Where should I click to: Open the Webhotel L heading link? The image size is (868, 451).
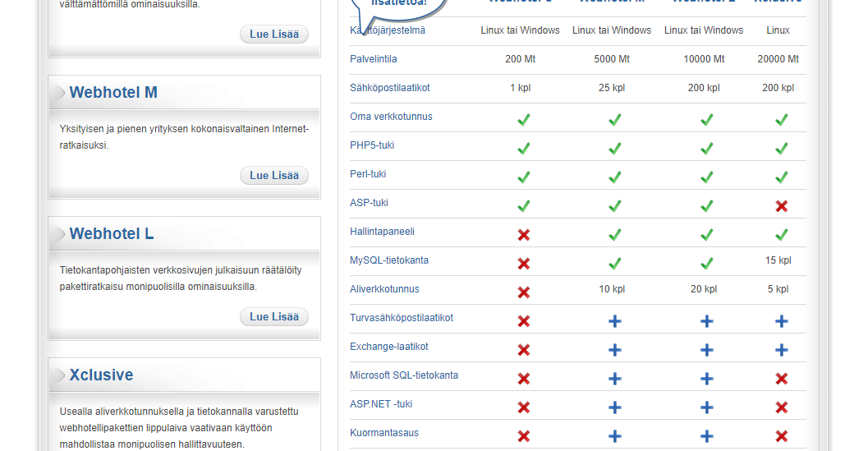[x=111, y=234]
